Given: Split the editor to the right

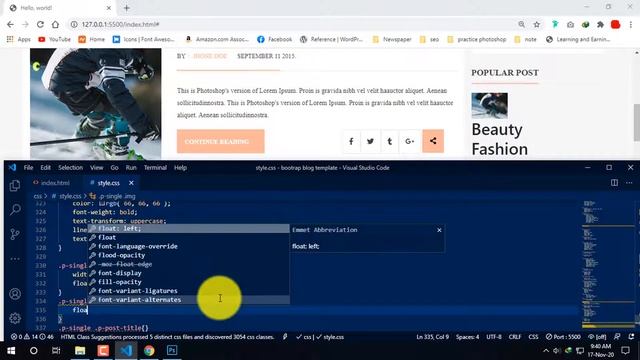Looking at the screenshot, I should pyautogui.click(x=614, y=182).
